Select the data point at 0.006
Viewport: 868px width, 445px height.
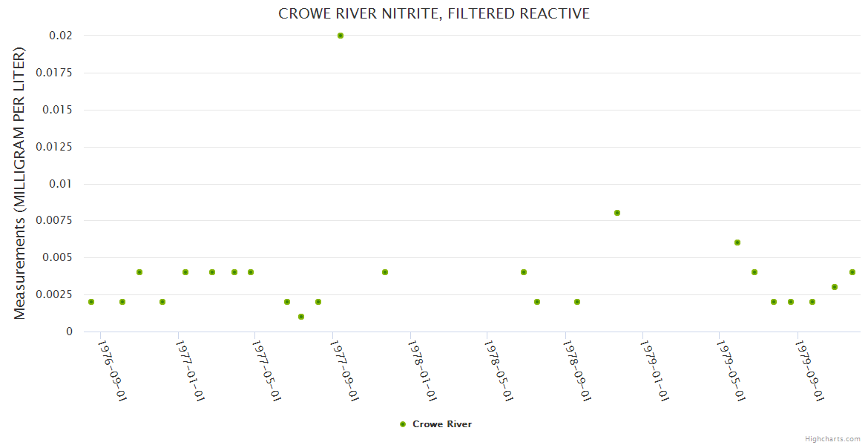737,243
